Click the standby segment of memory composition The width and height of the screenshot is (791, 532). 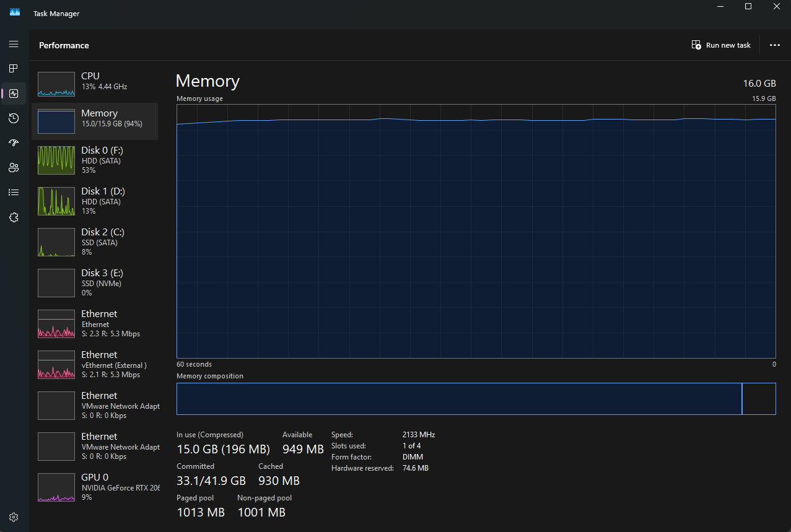pos(759,399)
